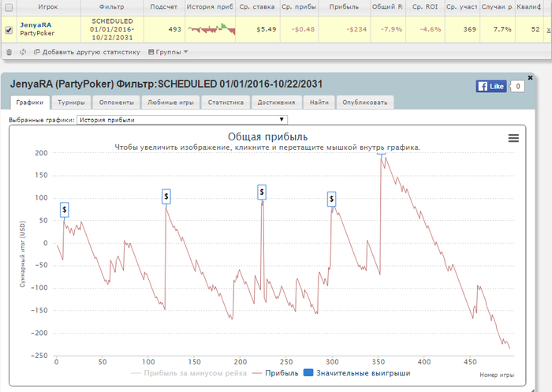Open the Турниры tab
The height and width of the screenshot is (392, 552).
pos(71,103)
